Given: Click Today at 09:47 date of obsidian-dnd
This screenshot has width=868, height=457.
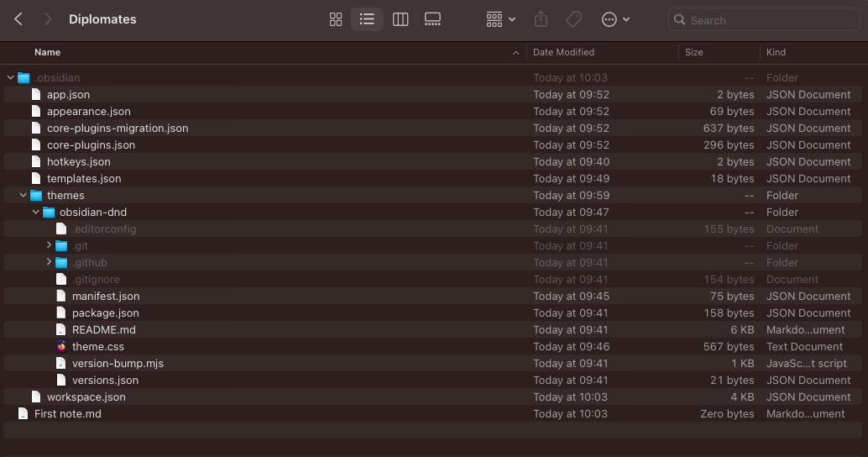Looking at the screenshot, I should [x=572, y=213].
